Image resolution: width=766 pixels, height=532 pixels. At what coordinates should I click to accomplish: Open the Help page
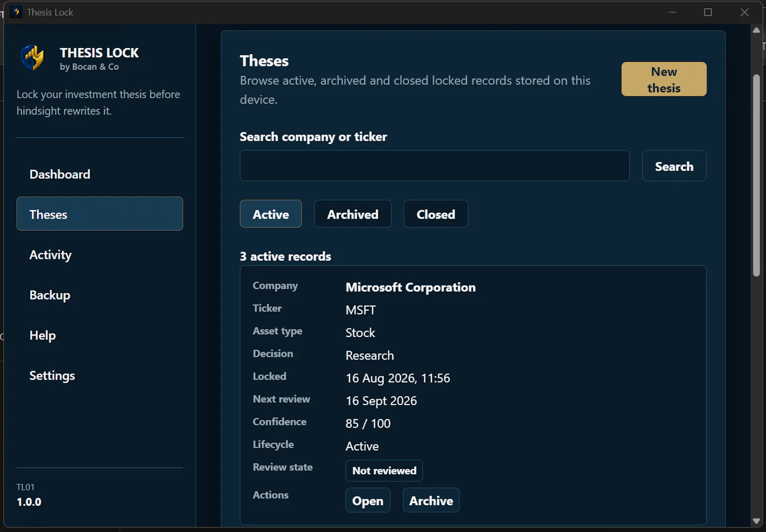100,335
